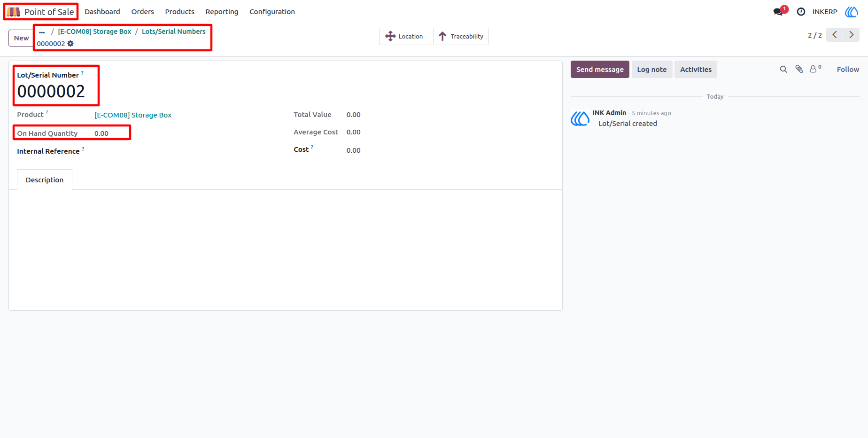Click the Cost field help question mark
868x438 pixels.
click(312, 147)
